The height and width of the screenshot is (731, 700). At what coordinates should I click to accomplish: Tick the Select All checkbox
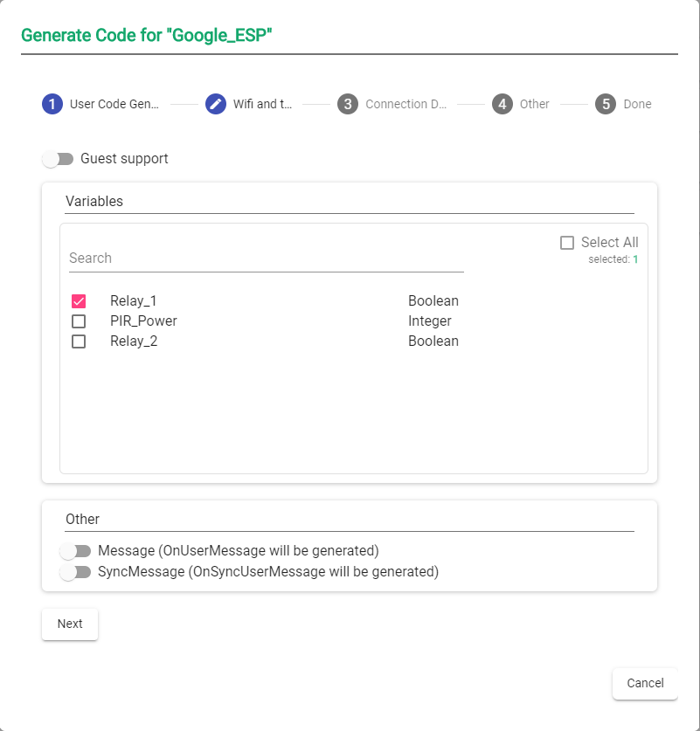click(567, 243)
